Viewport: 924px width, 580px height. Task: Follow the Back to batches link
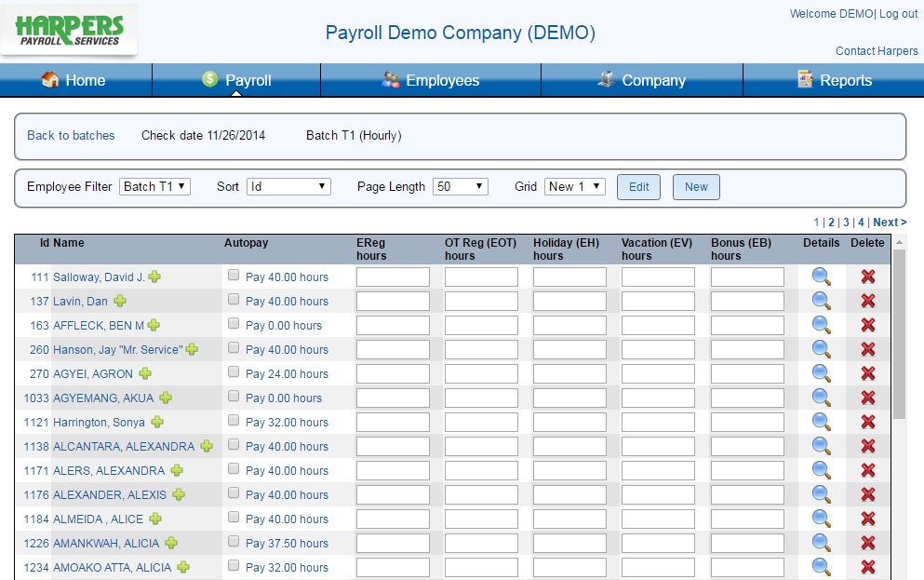tap(71, 135)
